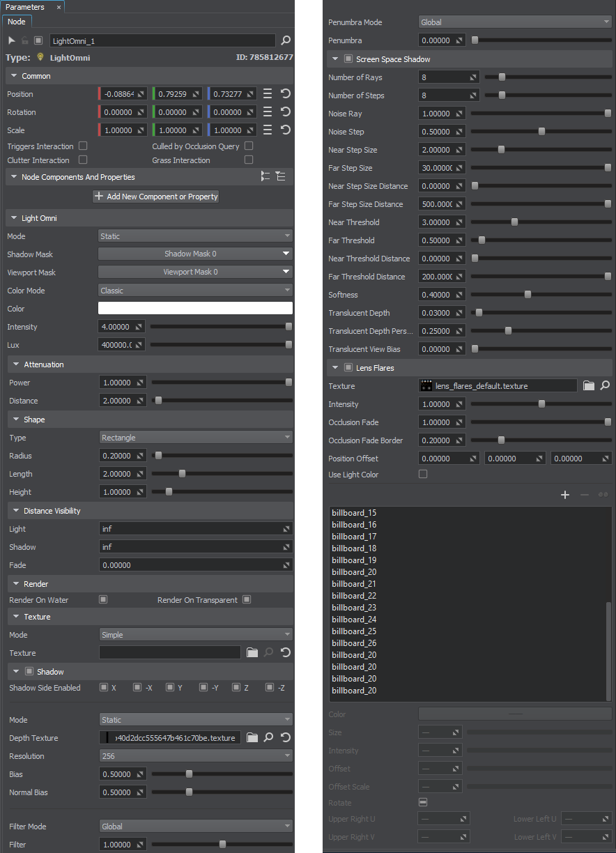
Task: Open the Penumbra Mode dropdown showing Global
Action: 515,22
